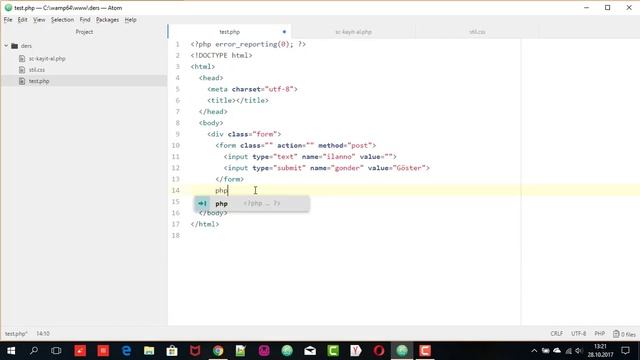
Task: Click the 0 files git status
Action: (x=624, y=334)
